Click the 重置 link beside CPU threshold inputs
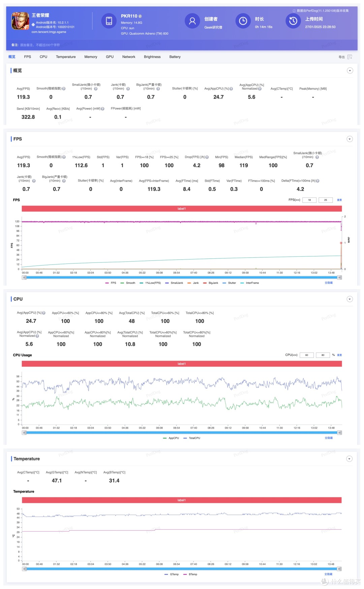 click(x=339, y=355)
